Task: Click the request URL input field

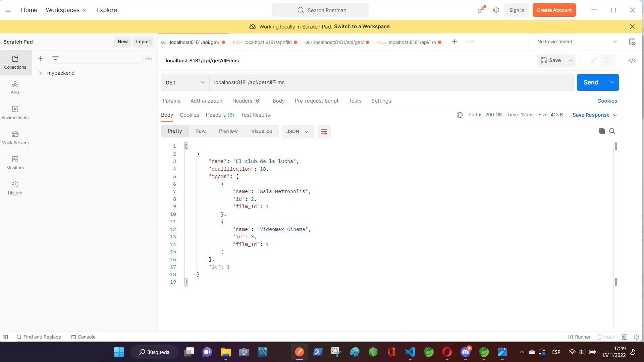Action: pos(391,82)
